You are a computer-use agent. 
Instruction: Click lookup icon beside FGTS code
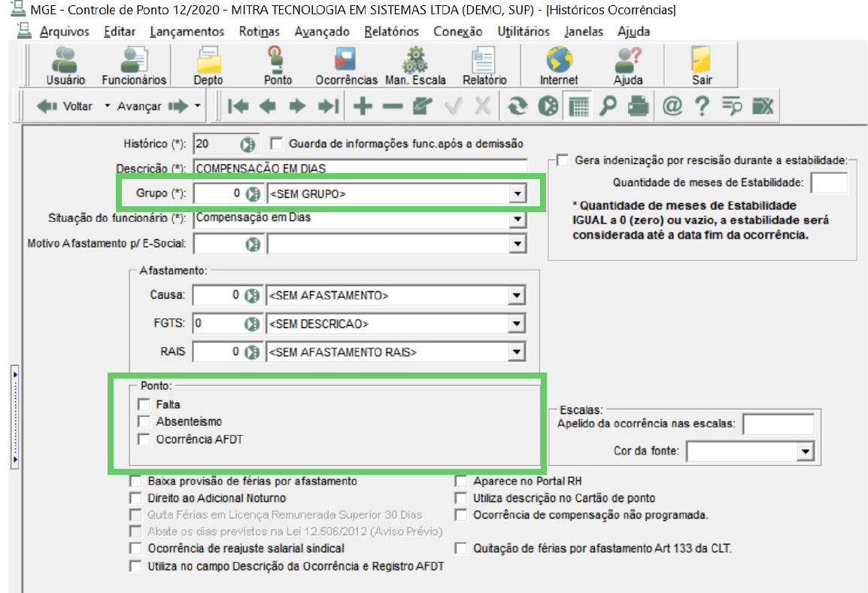(252, 324)
